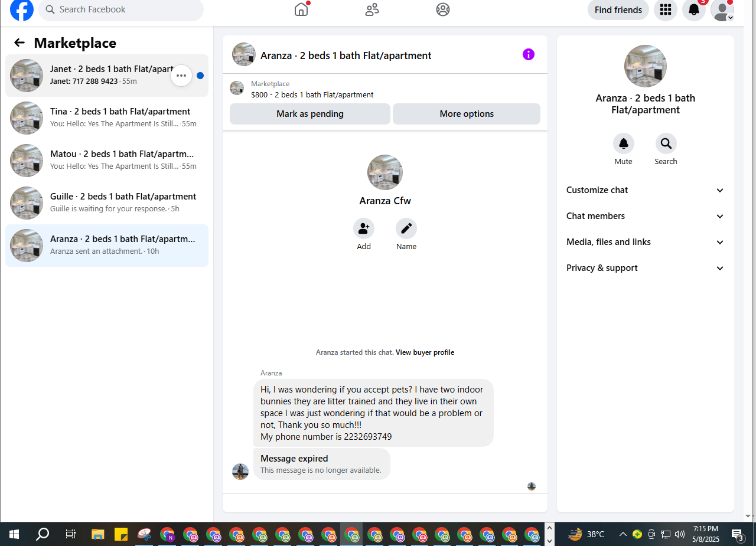Screen dimensions: 756x546
Task: Click the taskbar clock showing 7:15 PM
Action: click(x=706, y=534)
